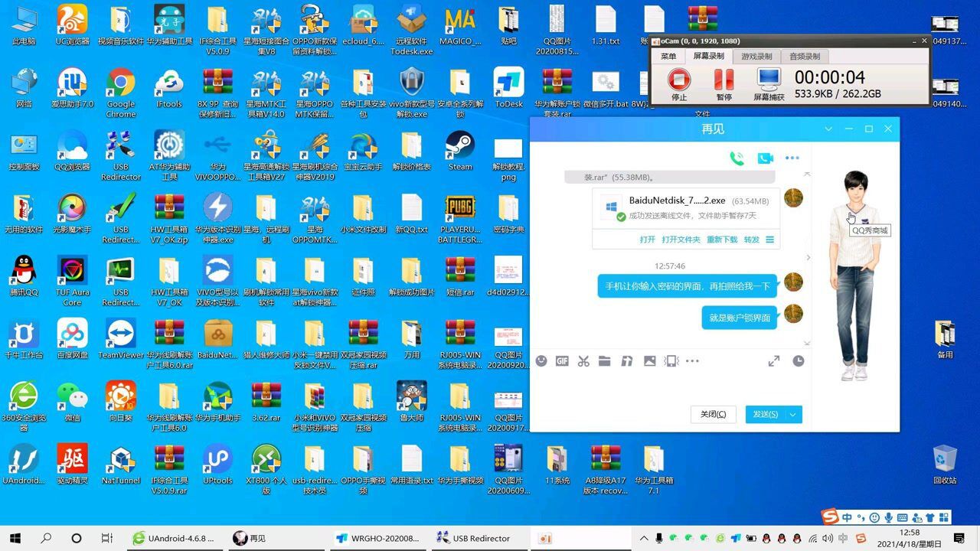Viewport: 980px width, 551px height.
Task: Select the 驱动精灵 desktop icon
Action: 73,464
